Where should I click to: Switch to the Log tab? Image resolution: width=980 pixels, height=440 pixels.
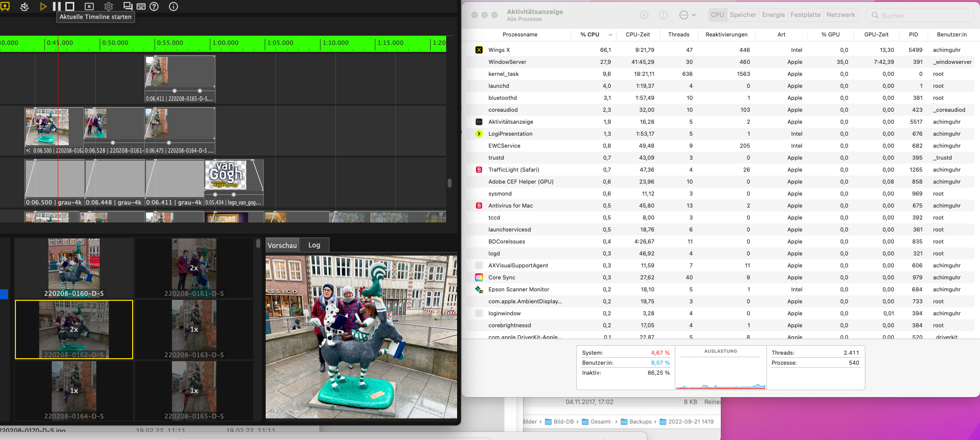[314, 245]
